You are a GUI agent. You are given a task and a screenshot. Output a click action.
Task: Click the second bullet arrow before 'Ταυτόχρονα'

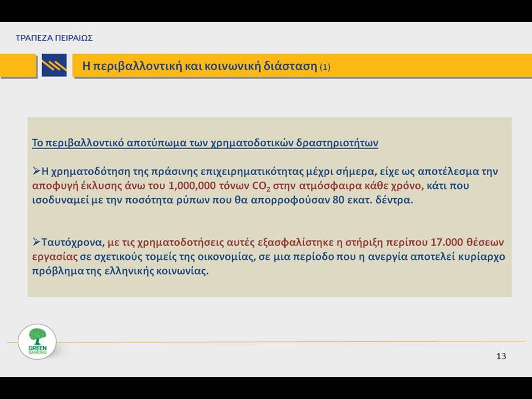37,242
